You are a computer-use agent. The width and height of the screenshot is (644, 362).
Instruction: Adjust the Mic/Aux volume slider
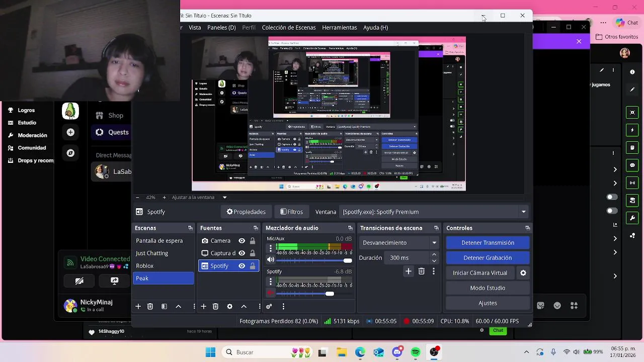coord(314,260)
